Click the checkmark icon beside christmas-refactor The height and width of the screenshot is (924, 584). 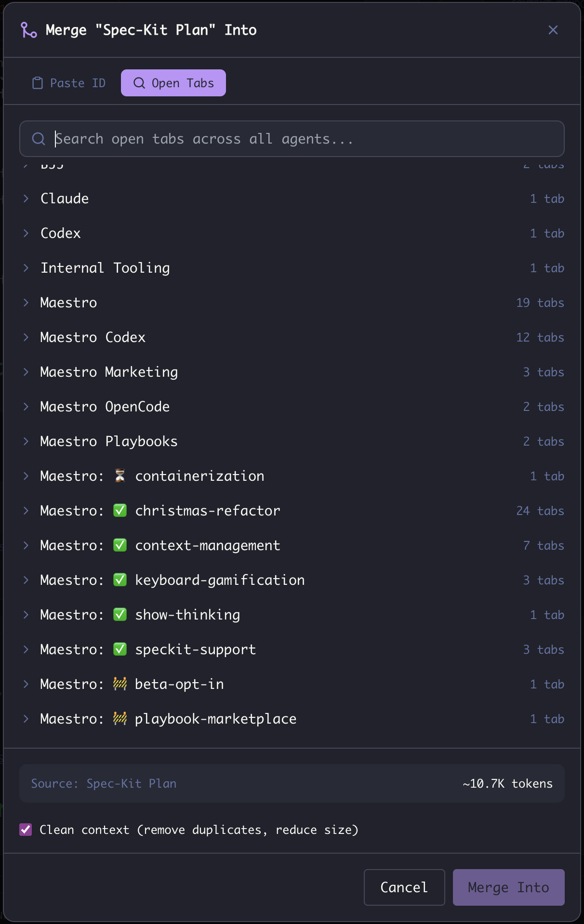pyautogui.click(x=121, y=510)
